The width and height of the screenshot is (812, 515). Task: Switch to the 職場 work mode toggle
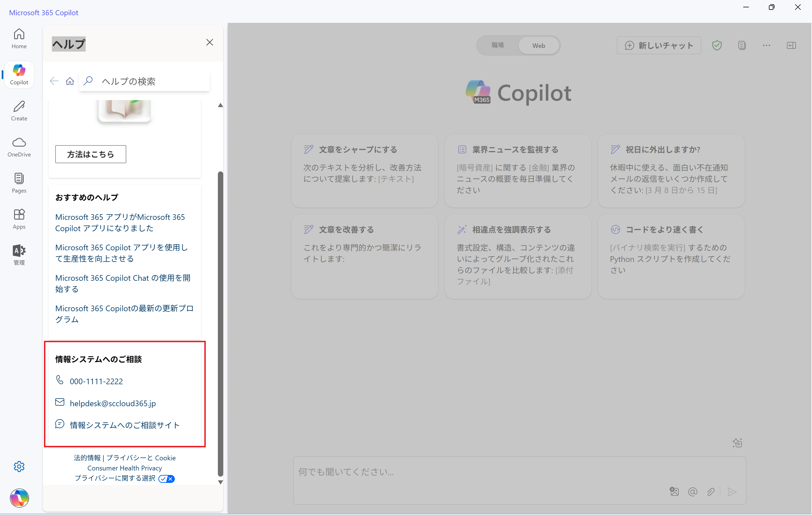(497, 45)
